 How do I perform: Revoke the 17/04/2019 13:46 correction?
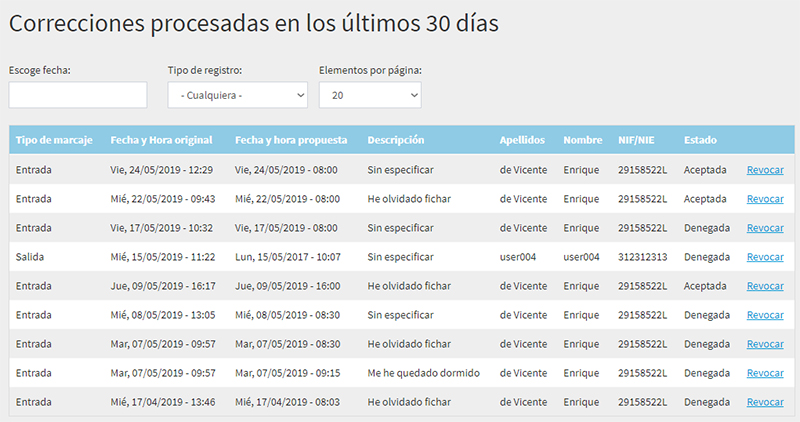tap(765, 403)
